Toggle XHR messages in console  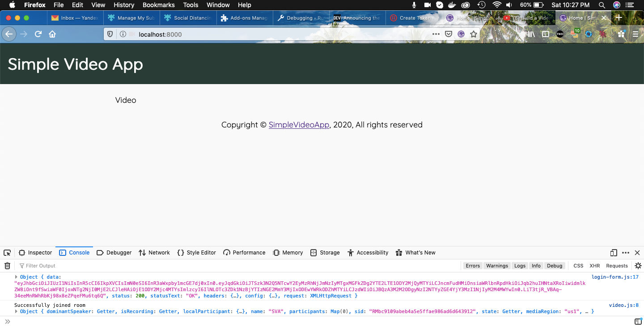pyautogui.click(x=595, y=266)
